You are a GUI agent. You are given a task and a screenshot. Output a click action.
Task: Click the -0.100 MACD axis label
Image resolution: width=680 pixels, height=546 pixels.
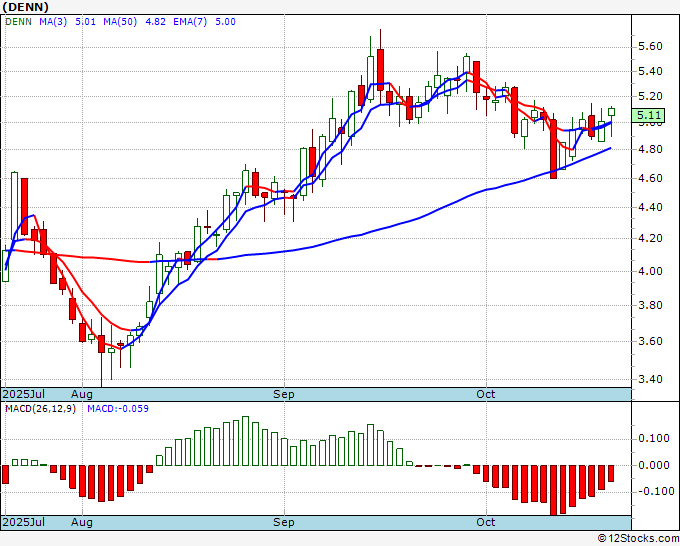point(654,491)
